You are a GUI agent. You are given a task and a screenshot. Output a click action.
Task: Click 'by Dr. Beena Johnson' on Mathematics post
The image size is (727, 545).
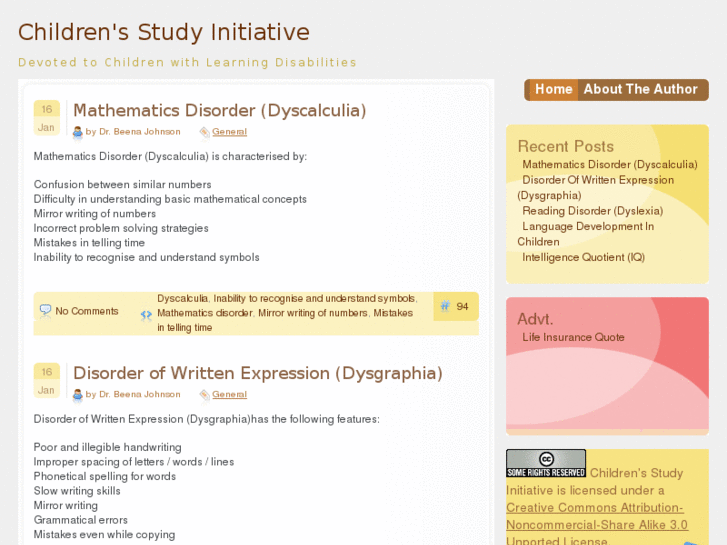pyautogui.click(x=133, y=132)
